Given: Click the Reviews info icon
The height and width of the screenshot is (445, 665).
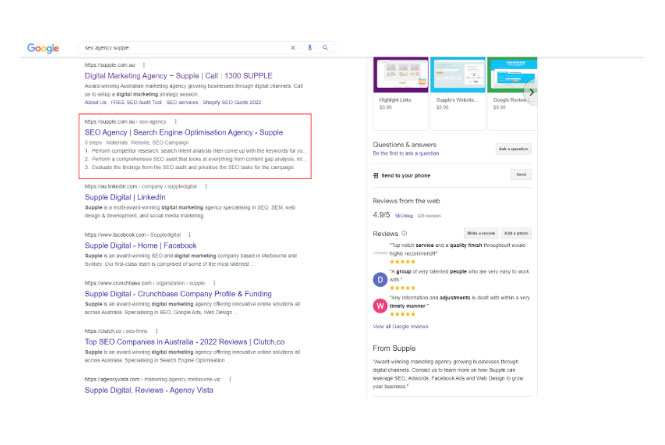Looking at the screenshot, I should (x=404, y=233).
